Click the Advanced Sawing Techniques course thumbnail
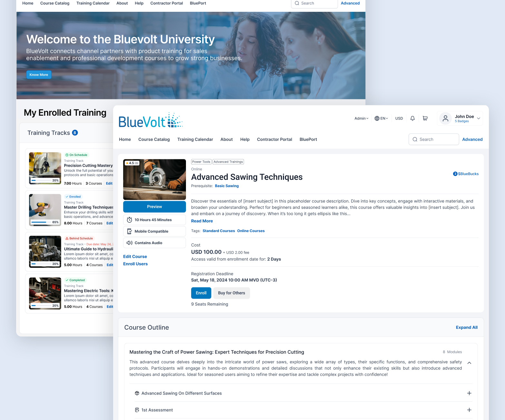 click(154, 180)
